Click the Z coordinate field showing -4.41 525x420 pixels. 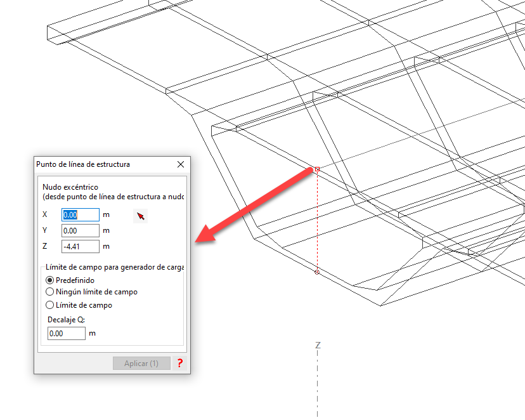pos(81,247)
